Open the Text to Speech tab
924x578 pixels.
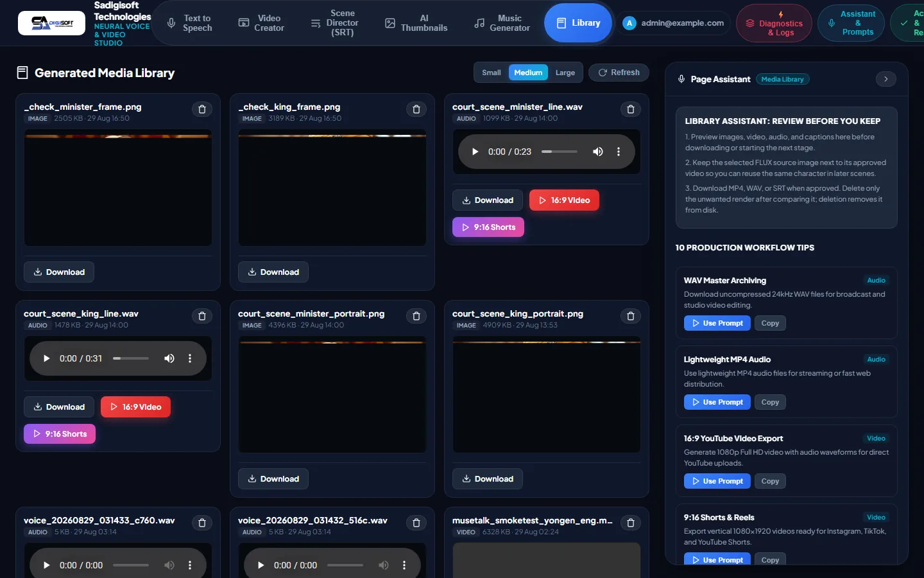tap(190, 23)
